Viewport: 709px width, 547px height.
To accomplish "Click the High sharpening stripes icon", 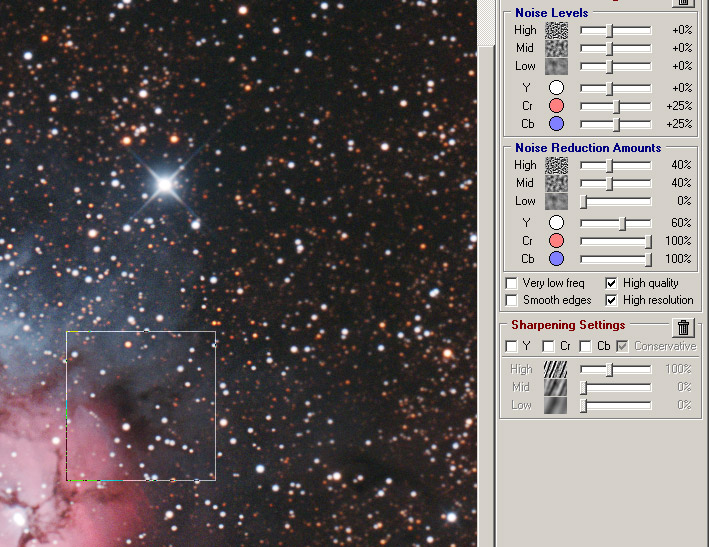I will tap(555, 369).
